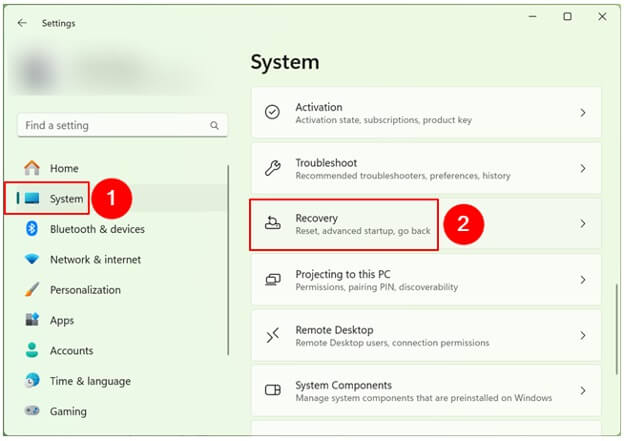Open the Recovery settings title

click(x=316, y=218)
